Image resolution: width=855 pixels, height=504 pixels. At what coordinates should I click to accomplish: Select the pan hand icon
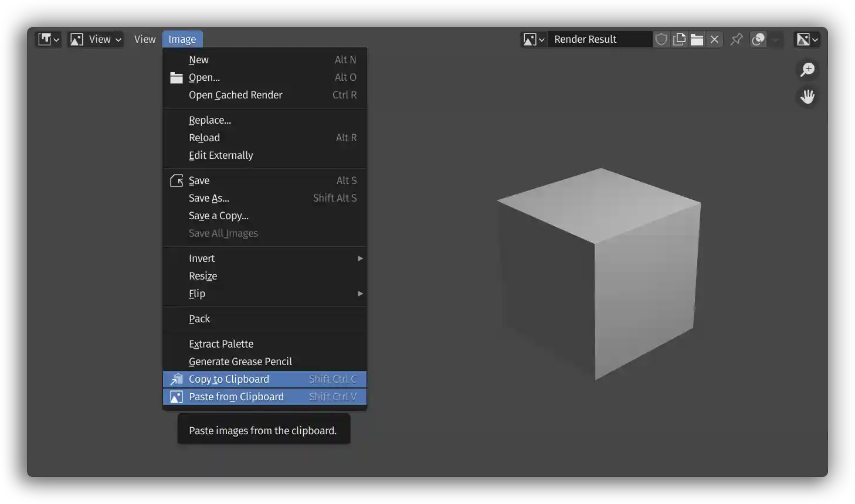tap(808, 97)
